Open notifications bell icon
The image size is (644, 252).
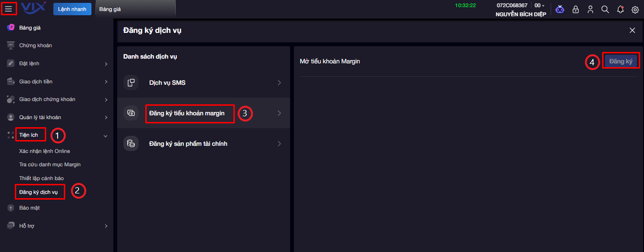pos(620,10)
